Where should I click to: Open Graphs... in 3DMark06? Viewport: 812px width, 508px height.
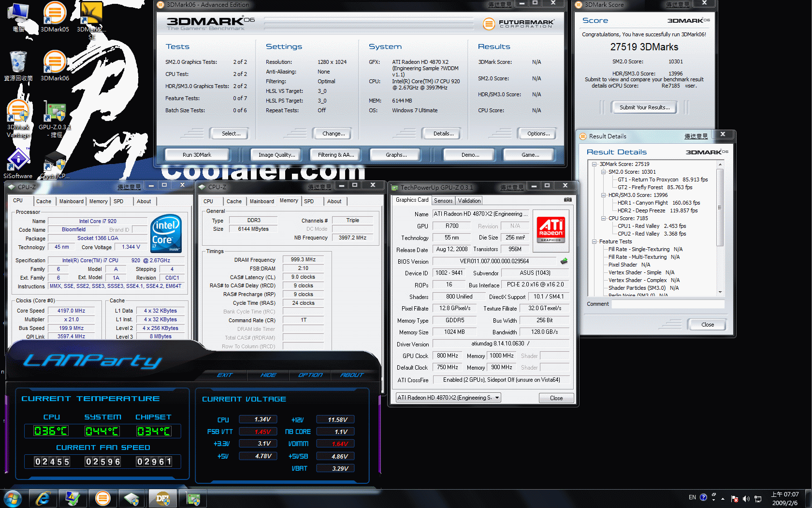pyautogui.click(x=396, y=155)
